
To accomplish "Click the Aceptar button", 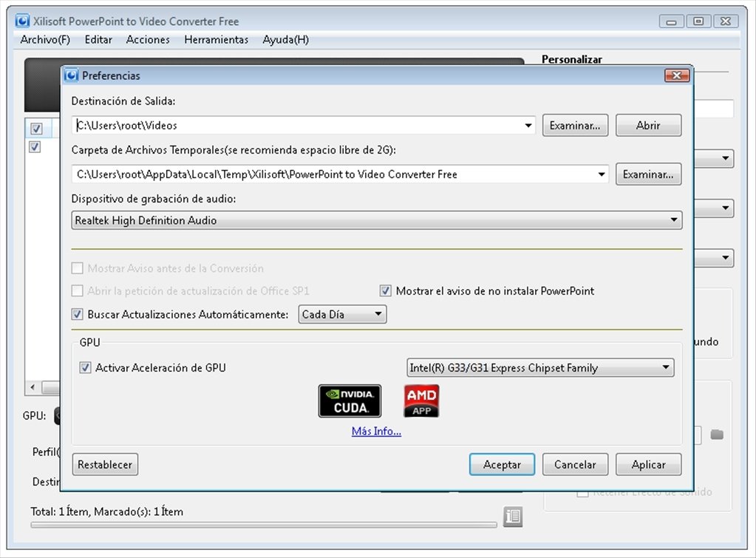I will 502,464.
